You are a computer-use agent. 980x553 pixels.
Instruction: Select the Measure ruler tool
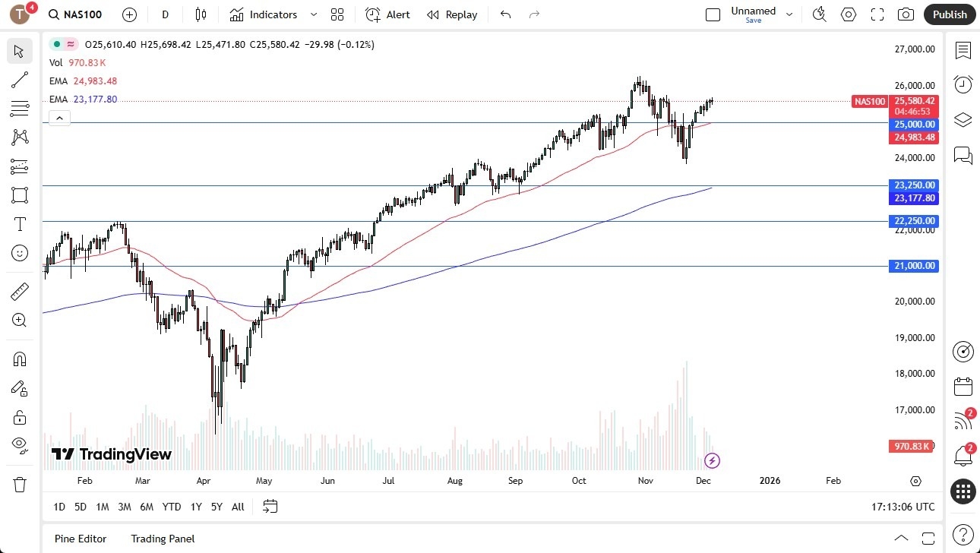(x=20, y=291)
